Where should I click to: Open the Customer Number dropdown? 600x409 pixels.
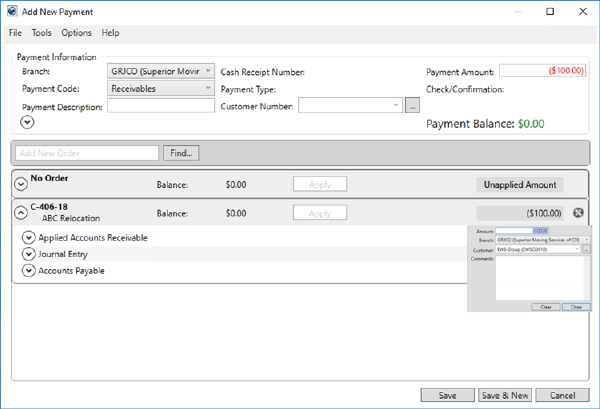(396, 105)
